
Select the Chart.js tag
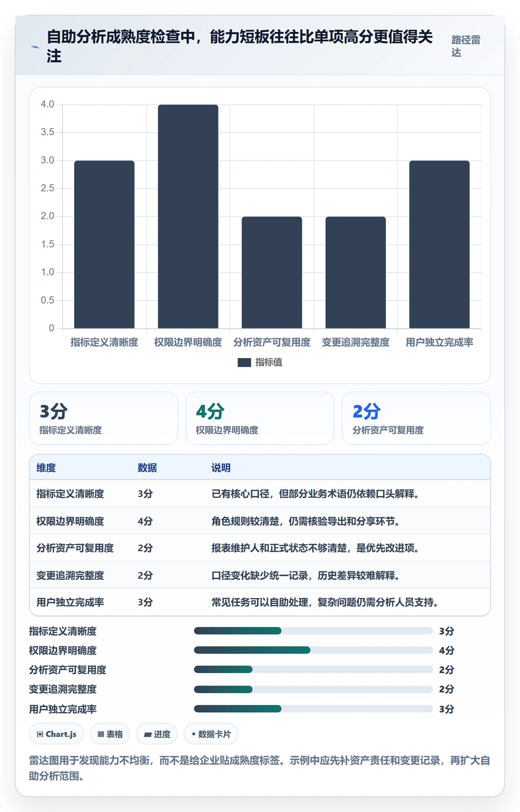(56, 734)
